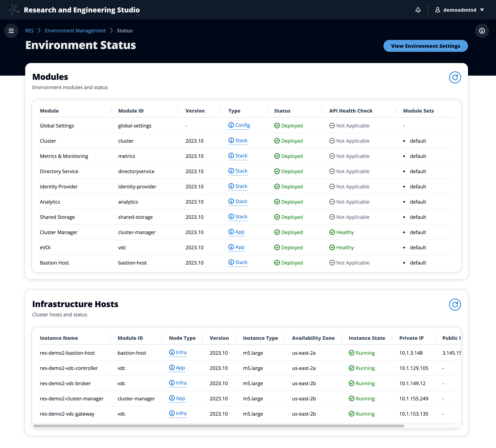This screenshot has width=496, height=448.
Task: Click the Deployed status icon for Cluster module
Action: point(277,141)
